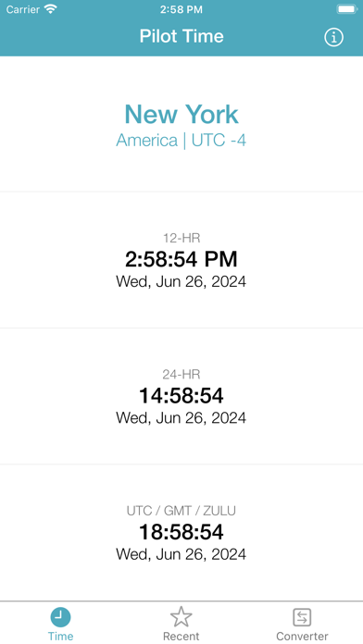Viewport: 363px width, 644px height.
Task: Open the Converter arrows icon
Action: pyautogui.click(x=302, y=617)
